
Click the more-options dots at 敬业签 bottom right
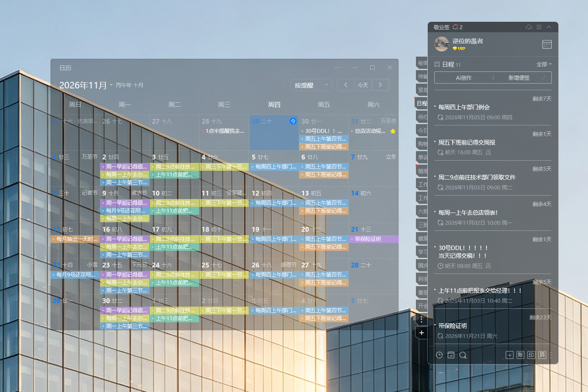tap(551, 355)
